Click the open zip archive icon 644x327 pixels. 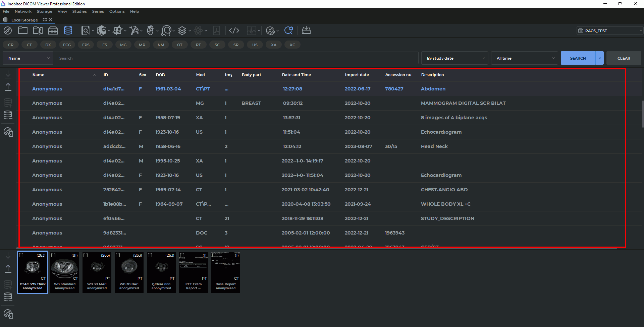(x=38, y=30)
